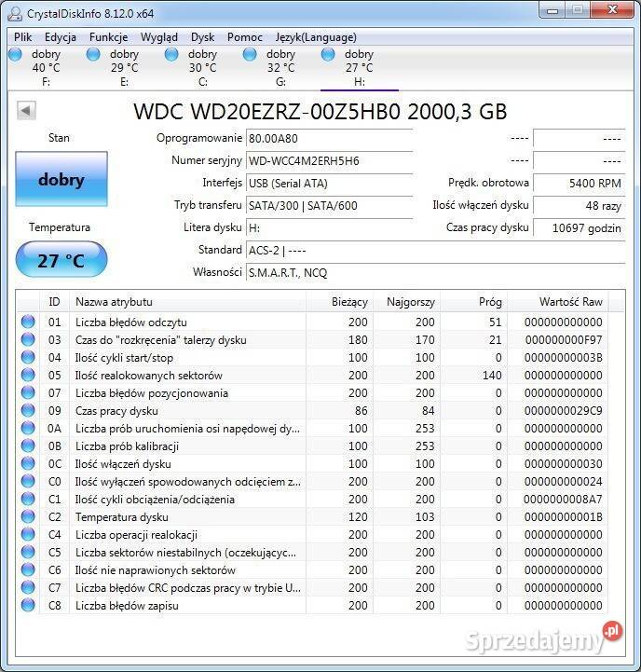The width and height of the screenshot is (641, 672).
Task: Click the features field 'S.M.A.R.T., NCQ'
Action: click(x=436, y=272)
